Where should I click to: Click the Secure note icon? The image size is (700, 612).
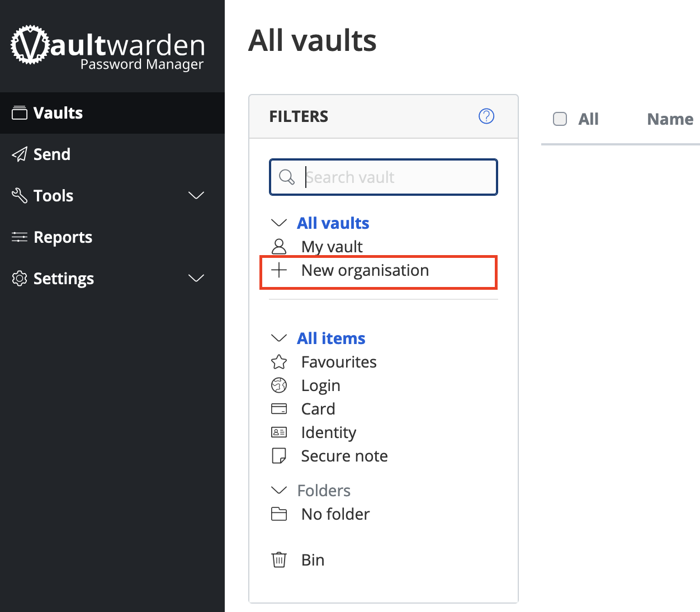(x=279, y=456)
